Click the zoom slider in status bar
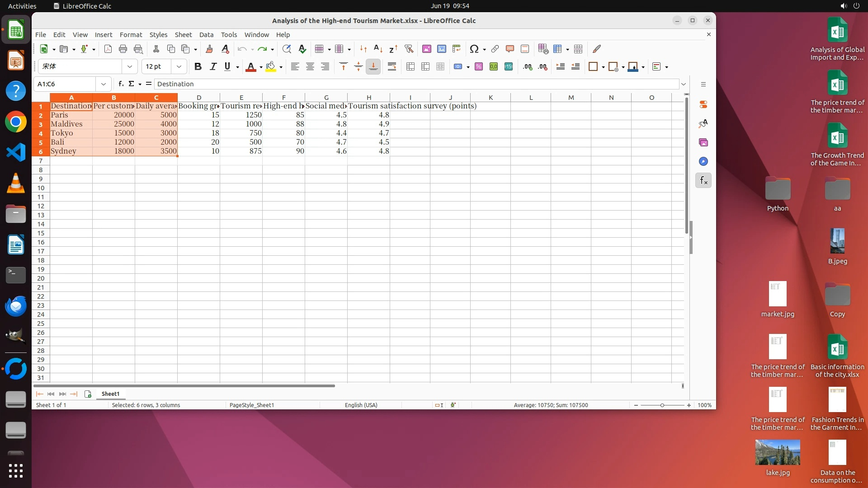 coord(662,405)
